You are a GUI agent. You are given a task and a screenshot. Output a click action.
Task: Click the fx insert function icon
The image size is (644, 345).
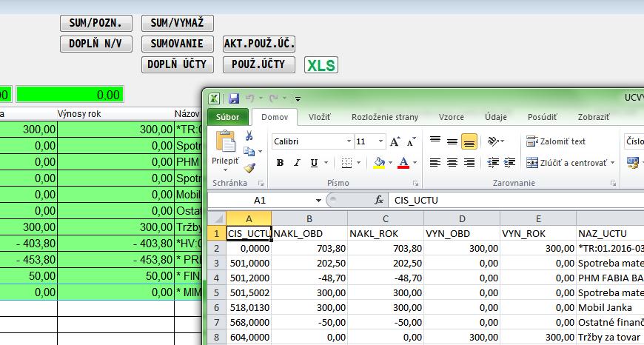click(x=379, y=201)
